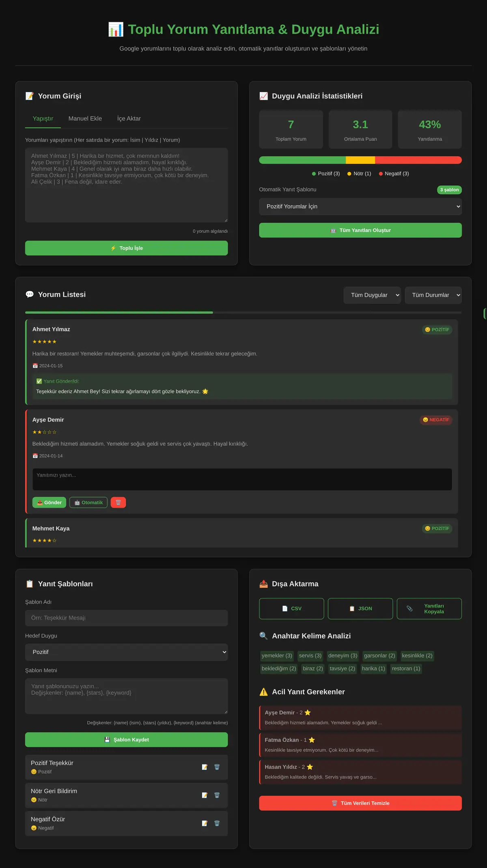Click the garsonlar (2) keyword tag

point(379,655)
